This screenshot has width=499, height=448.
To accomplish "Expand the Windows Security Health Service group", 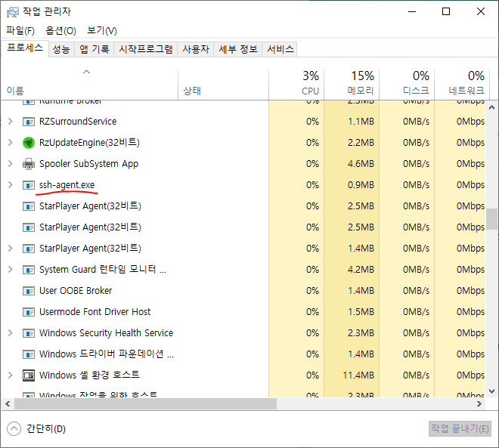I will 10,333.
